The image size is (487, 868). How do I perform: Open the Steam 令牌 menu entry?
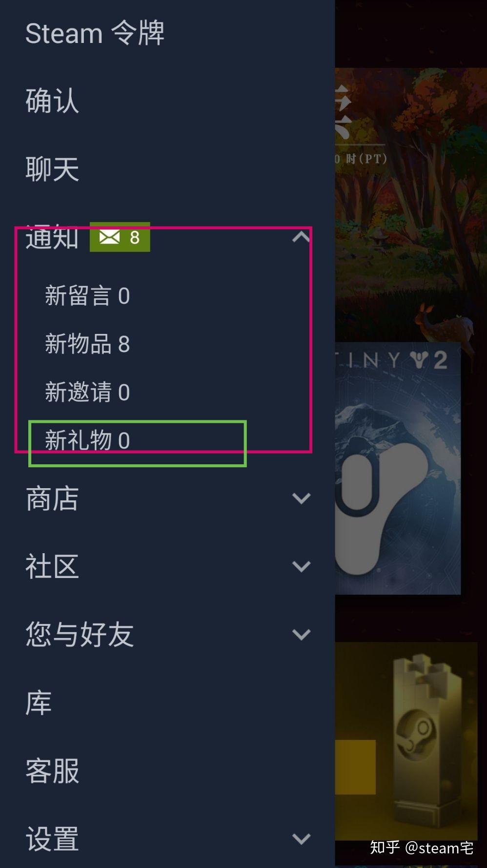tap(95, 33)
